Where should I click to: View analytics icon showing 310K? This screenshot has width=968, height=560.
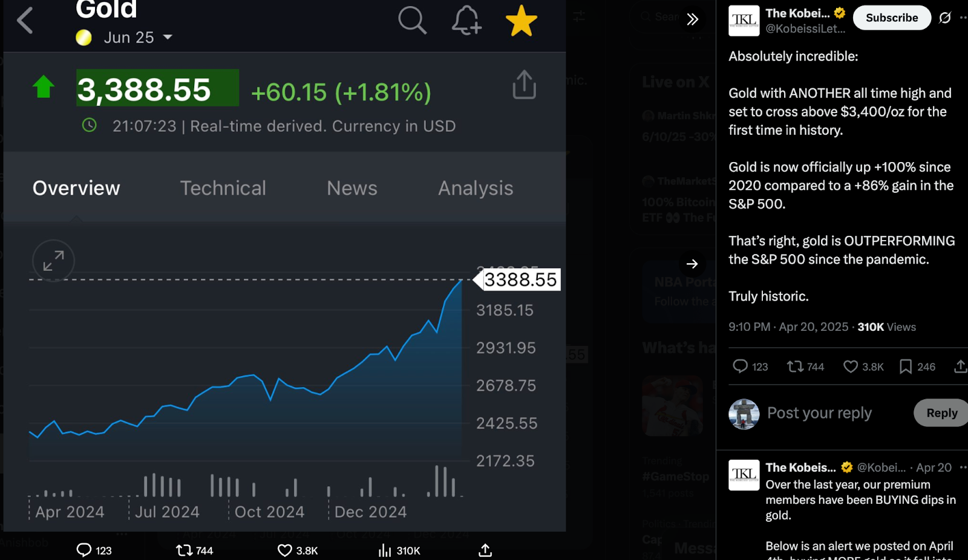(385, 550)
